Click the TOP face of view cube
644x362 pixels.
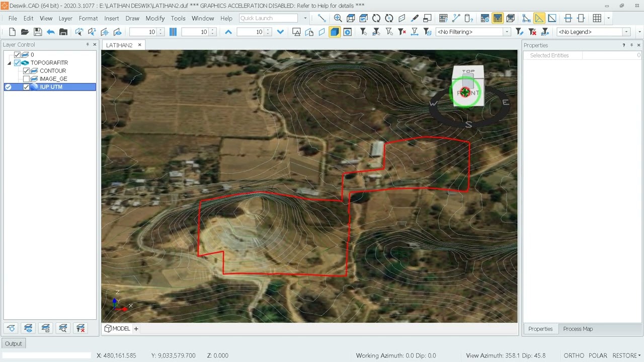468,71
